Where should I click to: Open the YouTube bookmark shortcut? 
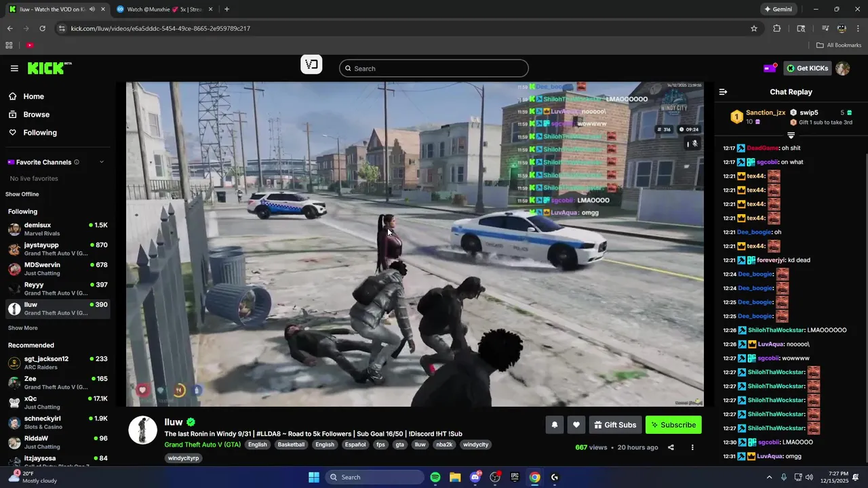(x=30, y=45)
